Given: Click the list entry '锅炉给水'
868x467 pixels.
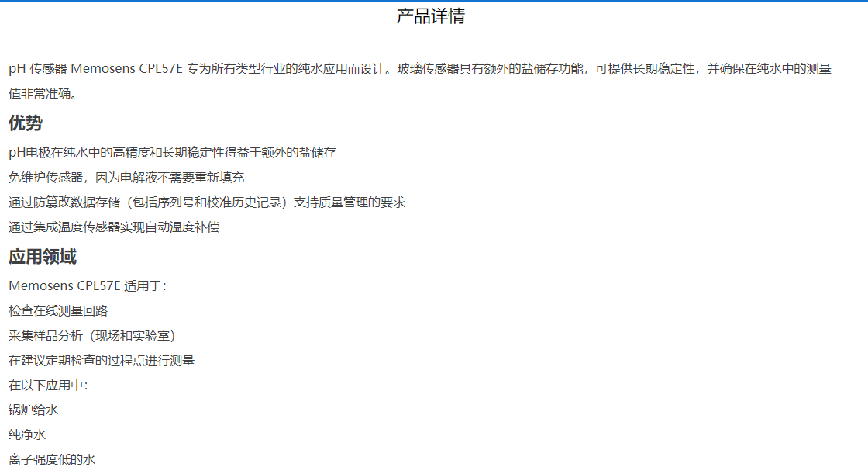Looking at the screenshot, I should tap(33, 410).
